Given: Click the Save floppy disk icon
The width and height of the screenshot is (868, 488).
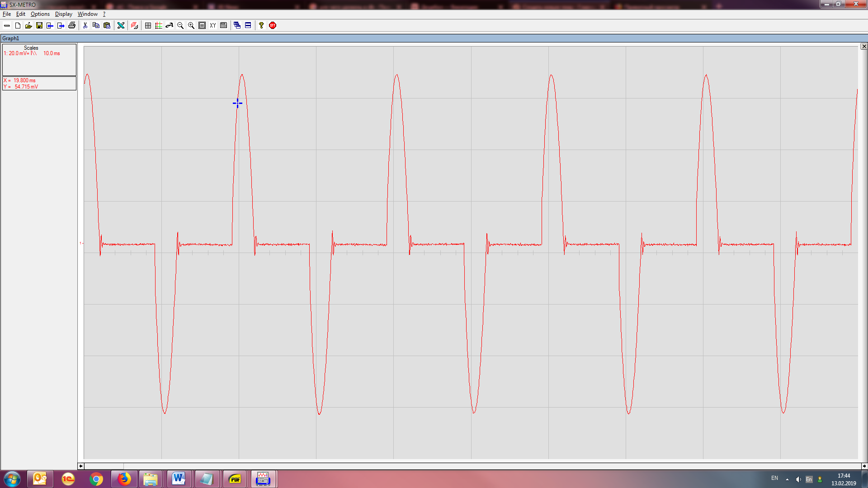Looking at the screenshot, I should coord(39,26).
